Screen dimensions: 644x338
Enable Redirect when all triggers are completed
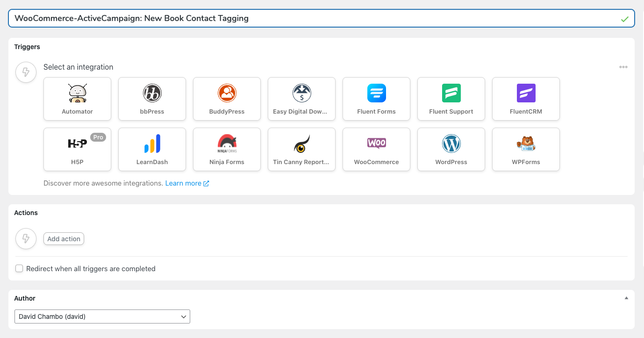coord(19,268)
